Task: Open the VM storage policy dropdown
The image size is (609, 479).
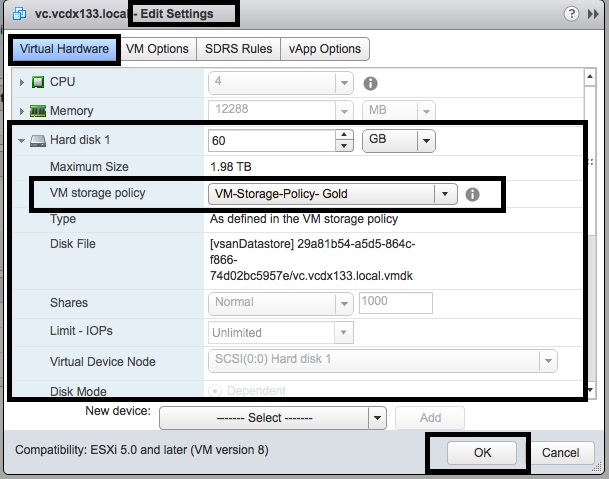Action: tap(443, 194)
